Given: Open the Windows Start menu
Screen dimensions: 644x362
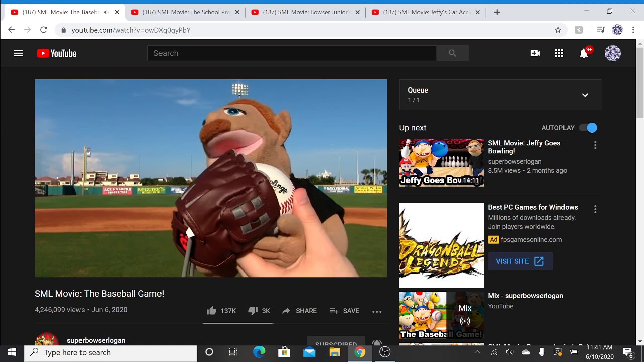Looking at the screenshot, I should tap(12, 352).
